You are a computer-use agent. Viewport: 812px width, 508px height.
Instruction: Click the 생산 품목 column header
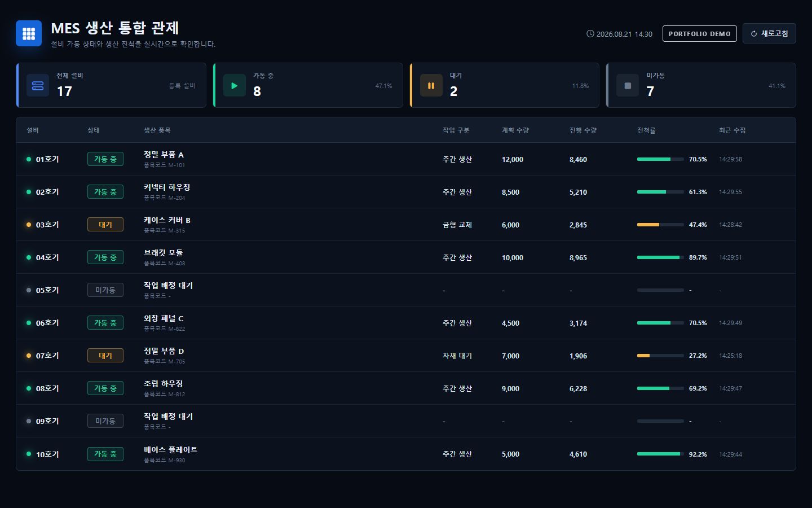pos(157,130)
